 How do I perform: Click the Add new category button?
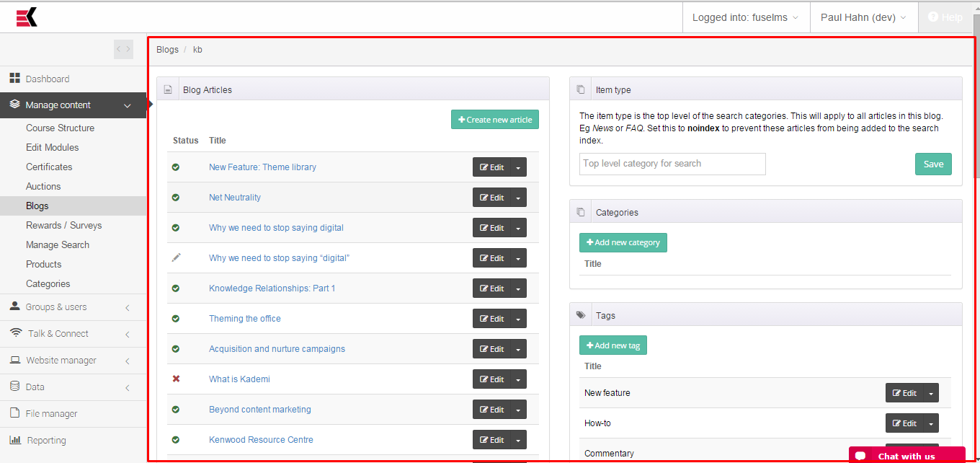coord(623,242)
